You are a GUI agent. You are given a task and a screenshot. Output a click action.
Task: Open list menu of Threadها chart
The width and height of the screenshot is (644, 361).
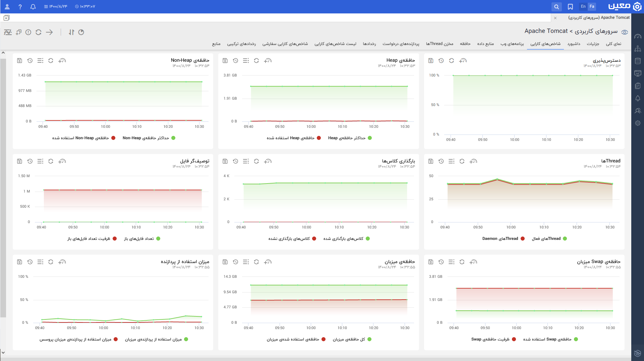[451, 161]
